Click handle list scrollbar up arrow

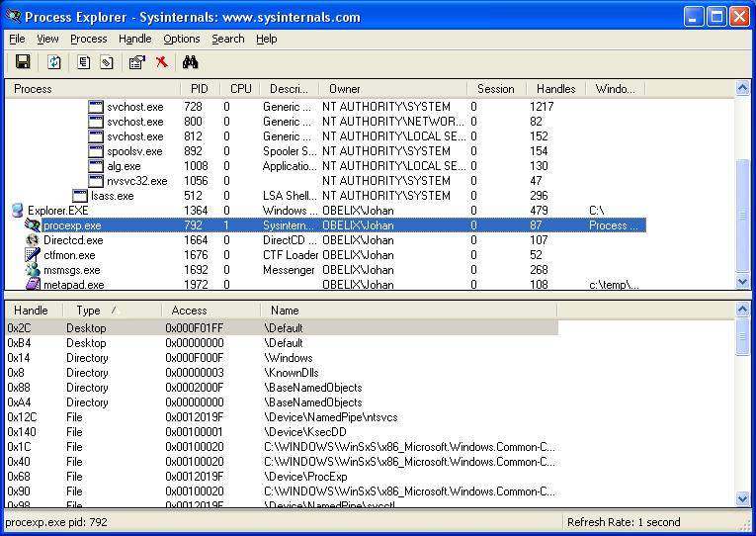click(742, 310)
